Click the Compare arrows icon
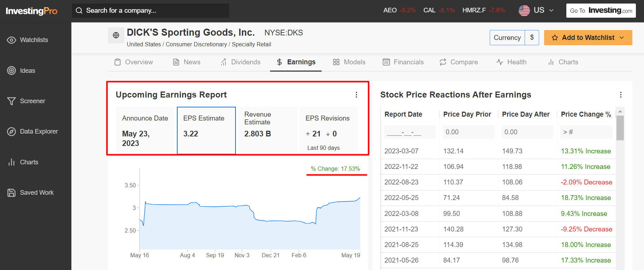This screenshot has height=270, width=644. coord(443,62)
